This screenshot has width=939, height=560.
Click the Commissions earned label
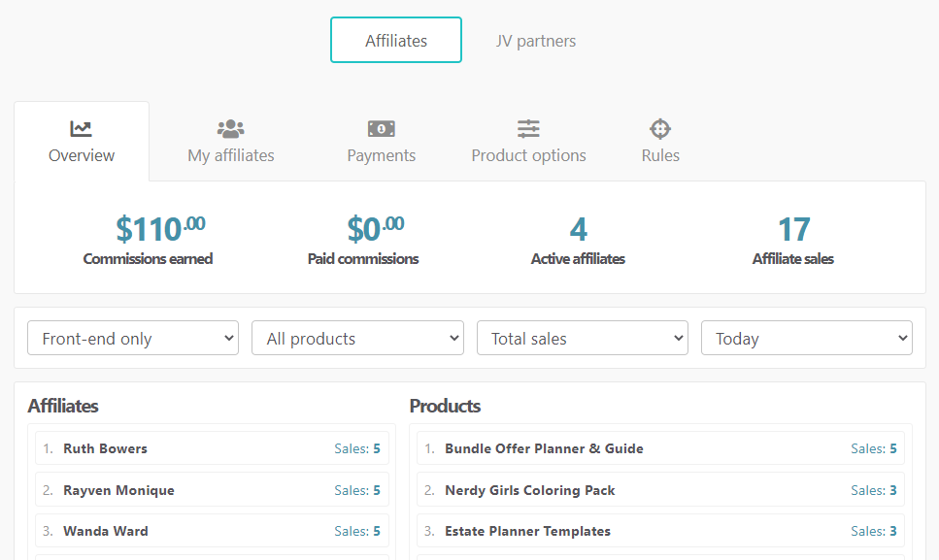[148, 259]
